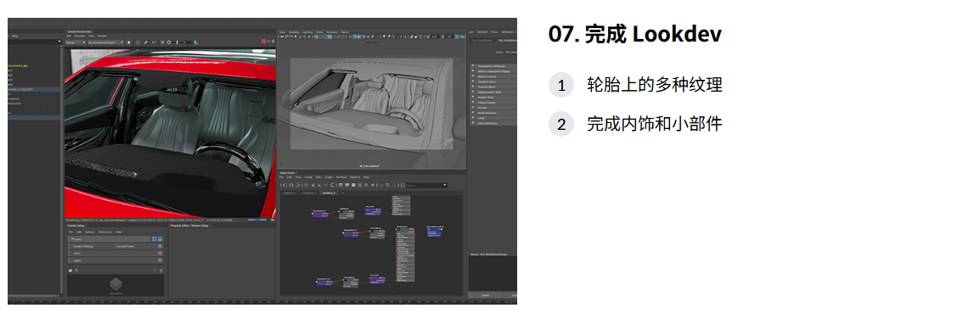The image size is (980, 325).
Task: Open the Lights row settings icon
Action: [x=160, y=260]
